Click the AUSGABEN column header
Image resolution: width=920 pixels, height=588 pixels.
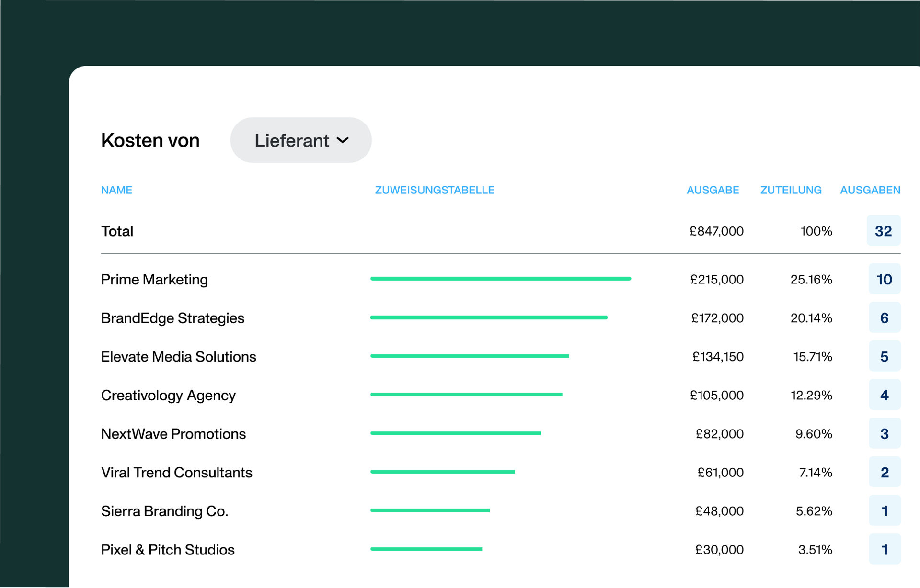coord(870,190)
